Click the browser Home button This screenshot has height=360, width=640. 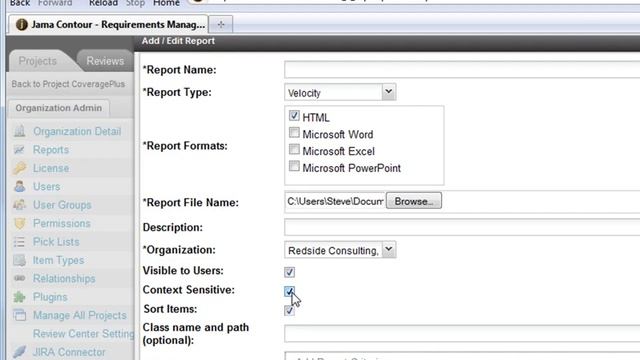(x=166, y=3)
